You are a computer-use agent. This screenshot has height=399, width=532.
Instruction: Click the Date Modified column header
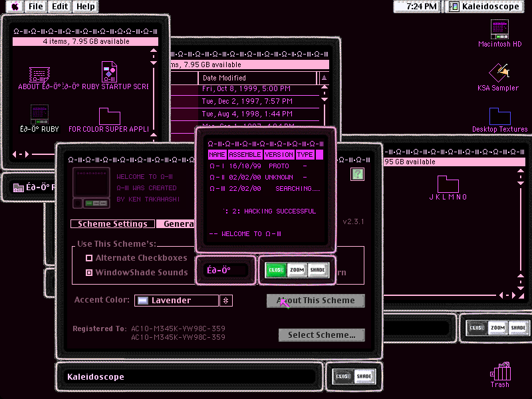point(257,78)
